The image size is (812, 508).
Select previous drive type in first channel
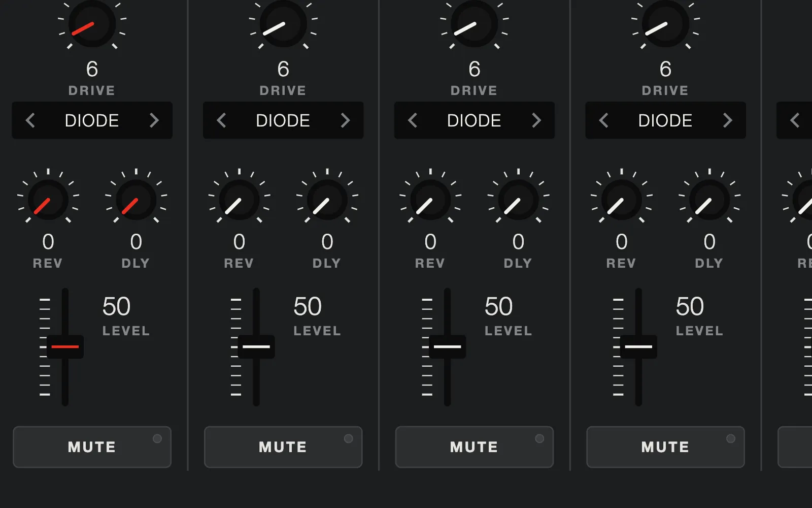(30, 120)
